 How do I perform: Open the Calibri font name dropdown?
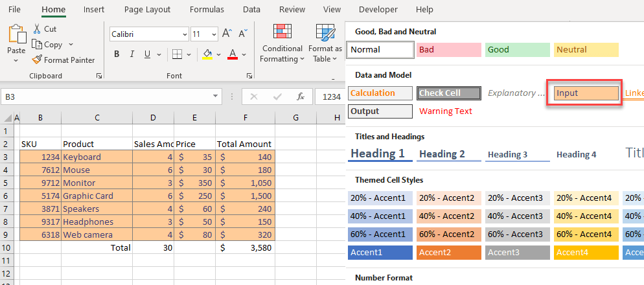coord(184,34)
